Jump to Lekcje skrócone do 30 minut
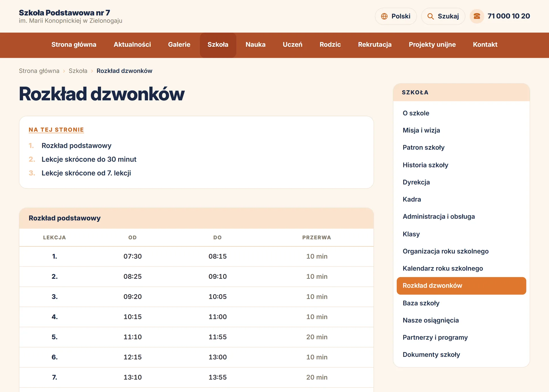549x392 pixels. 89,160
